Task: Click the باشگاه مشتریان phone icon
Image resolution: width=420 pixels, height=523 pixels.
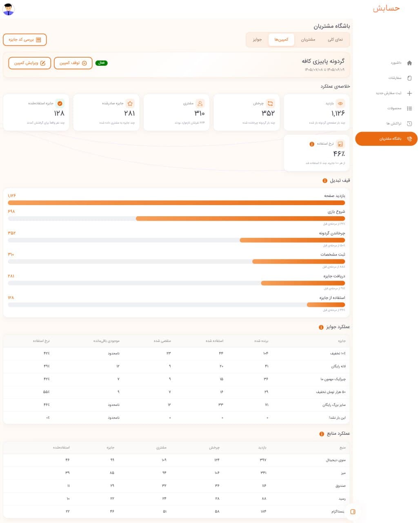Action: [409, 139]
